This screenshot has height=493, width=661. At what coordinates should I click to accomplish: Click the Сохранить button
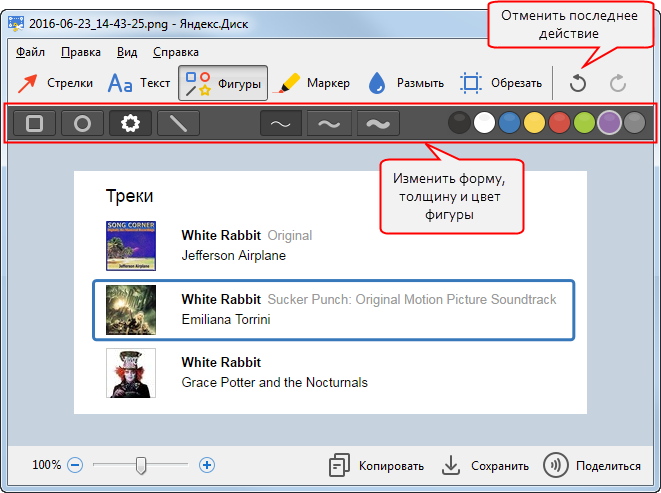click(x=485, y=465)
